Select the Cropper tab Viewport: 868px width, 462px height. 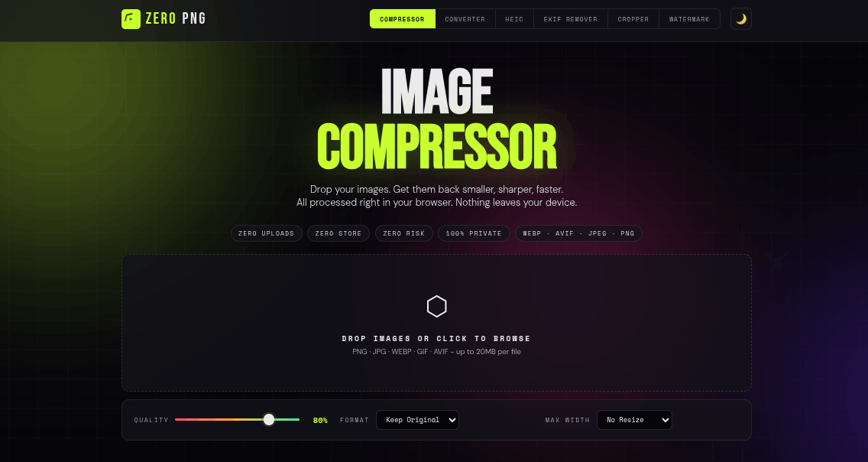(x=633, y=19)
